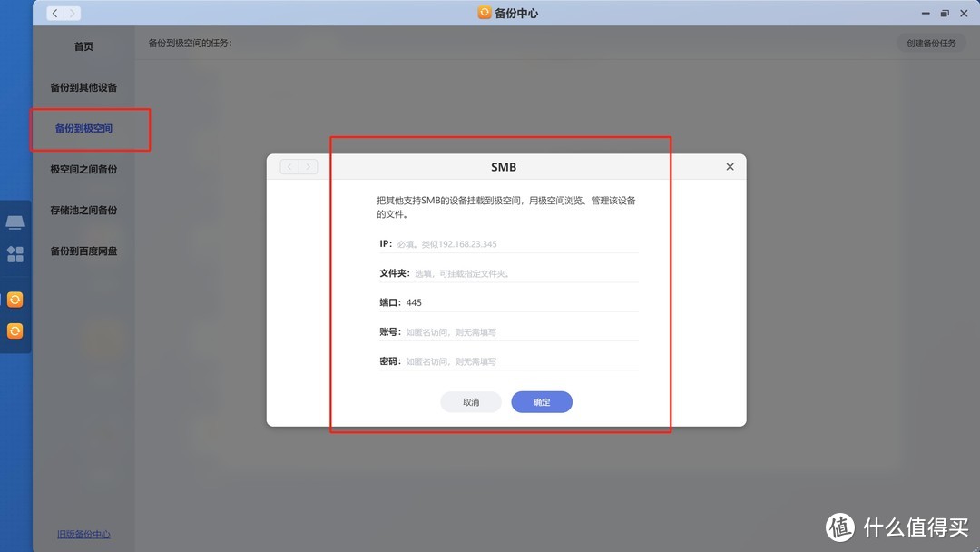The width and height of the screenshot is (980, 552).
Task: Click the 端口 field showing 445
Action: (508, 301)
